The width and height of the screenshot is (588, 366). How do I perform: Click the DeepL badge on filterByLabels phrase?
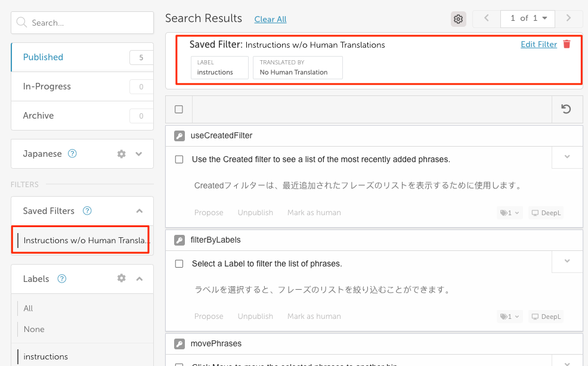point(546,317)
